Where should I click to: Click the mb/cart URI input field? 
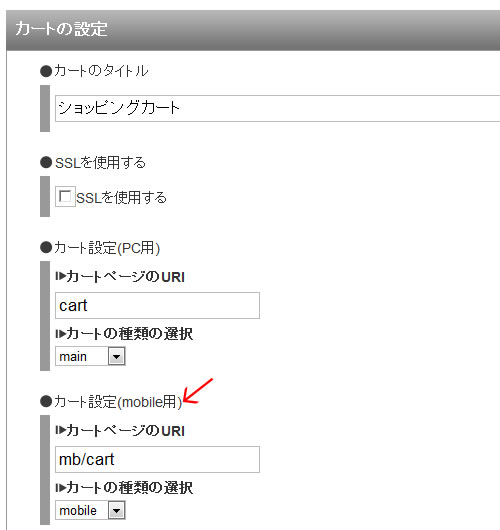pyautogui.click(x=158, y=459)
